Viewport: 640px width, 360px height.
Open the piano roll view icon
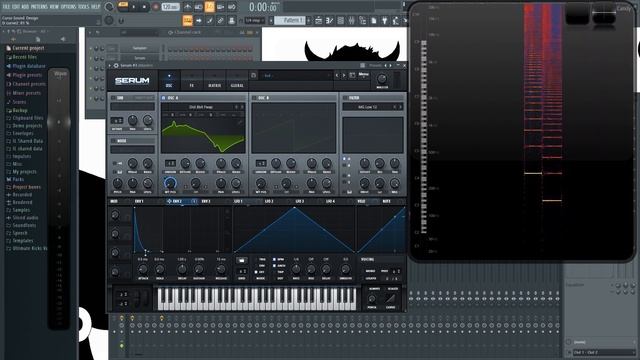coord(329,20)
